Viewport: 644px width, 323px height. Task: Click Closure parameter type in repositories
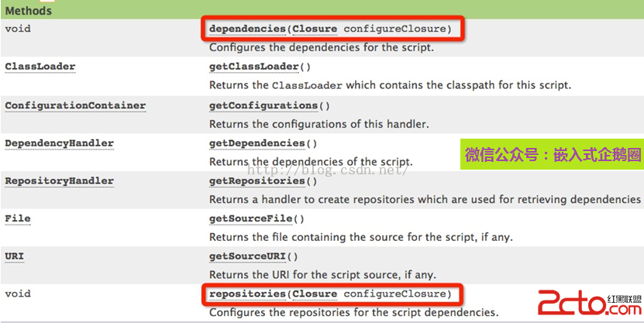pyautogui.click(x=315, y=294)
